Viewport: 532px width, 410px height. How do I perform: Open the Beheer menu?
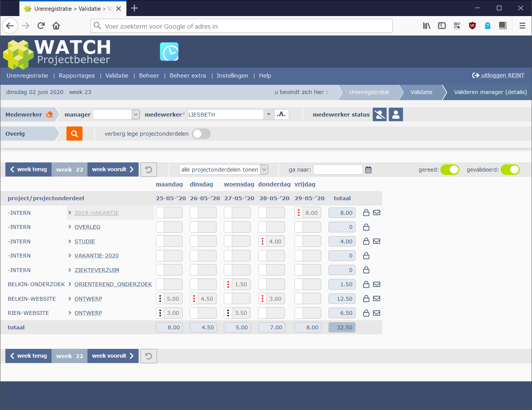[x=149, y=76]
